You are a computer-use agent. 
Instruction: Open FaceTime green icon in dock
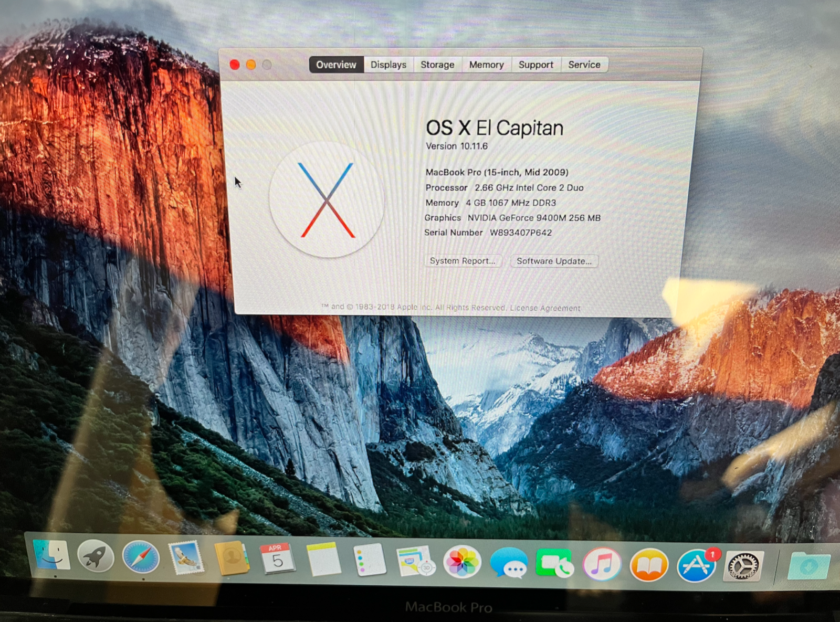tap(554, 564)
